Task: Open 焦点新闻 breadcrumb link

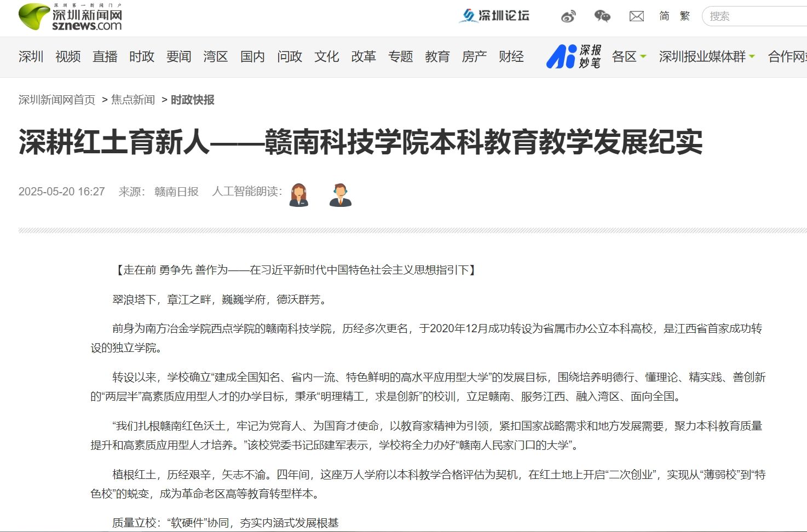Action: [x=133, y=100]
